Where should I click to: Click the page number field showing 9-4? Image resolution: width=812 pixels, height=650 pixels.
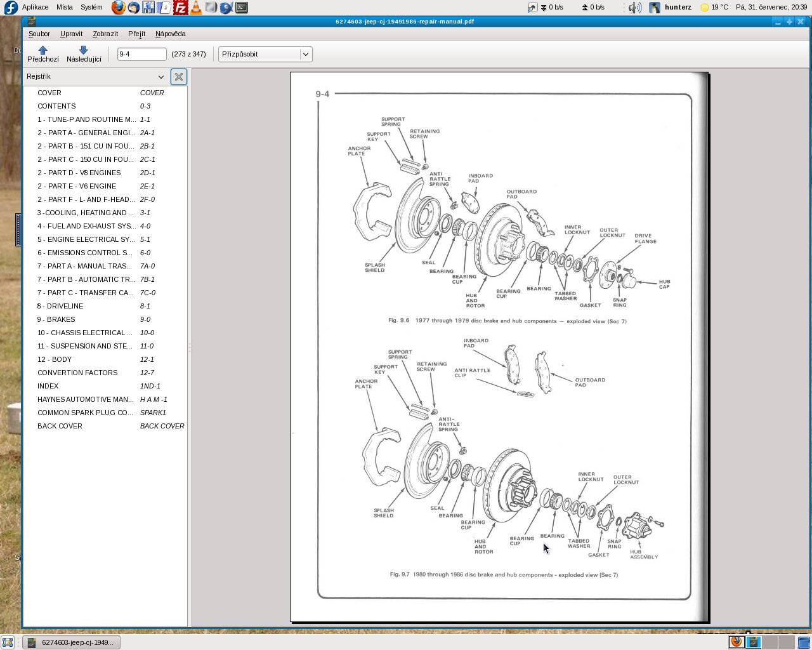141,55
